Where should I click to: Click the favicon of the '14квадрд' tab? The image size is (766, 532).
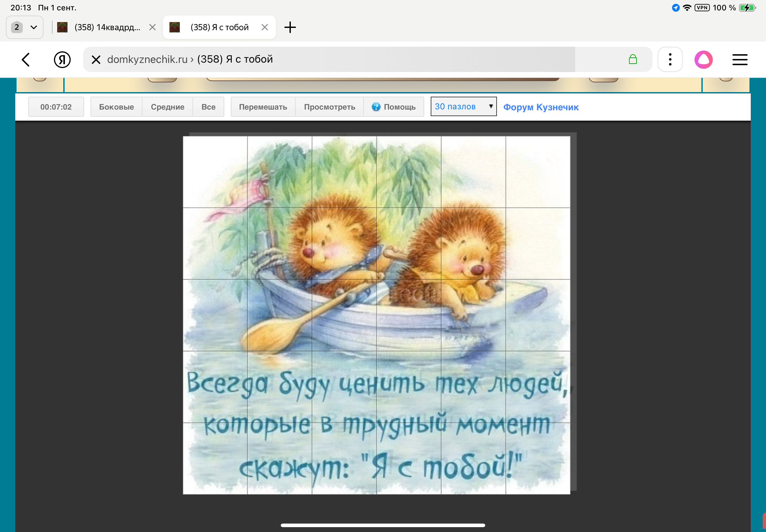[62, 27]
